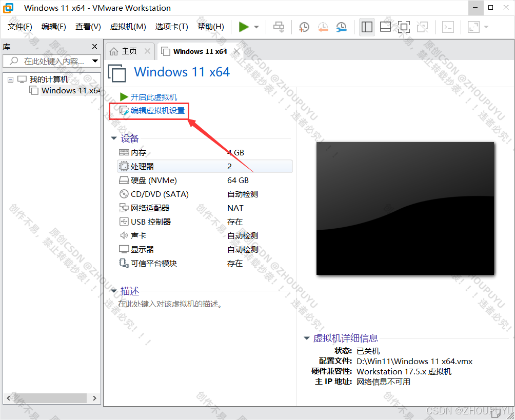Collapse the 我的计算机 tree node
The image size is (515, 420).
click(10, 79)
